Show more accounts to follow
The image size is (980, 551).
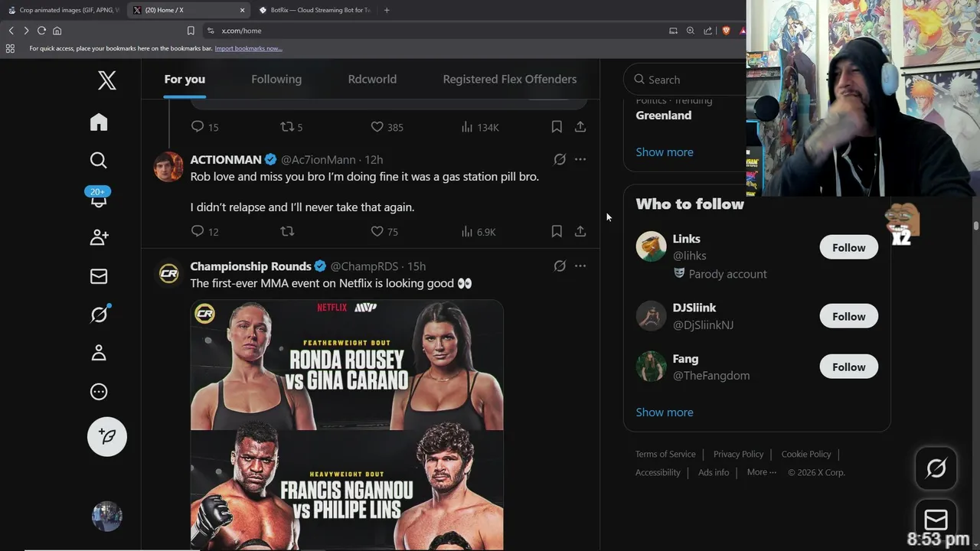pyautogui.click(x=665, y=412)
